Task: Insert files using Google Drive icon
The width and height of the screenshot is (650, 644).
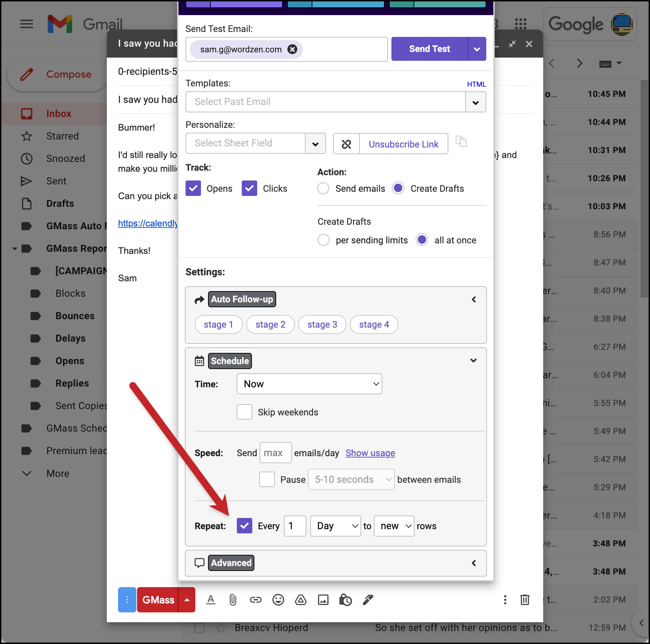Action: (300, 600)
